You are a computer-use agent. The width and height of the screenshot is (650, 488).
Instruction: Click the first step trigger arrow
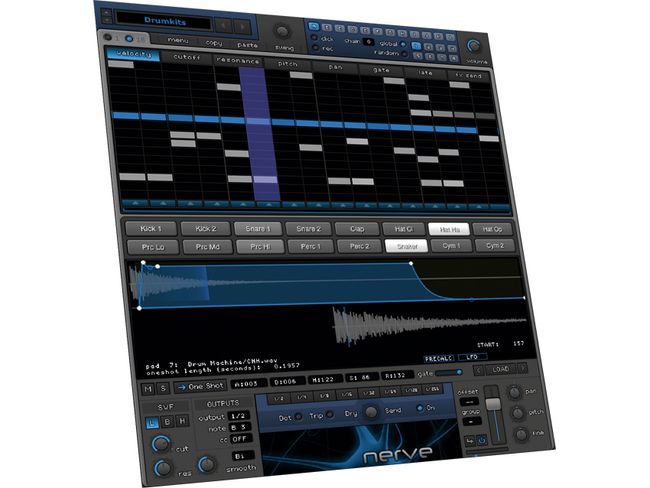click(136, 203)
